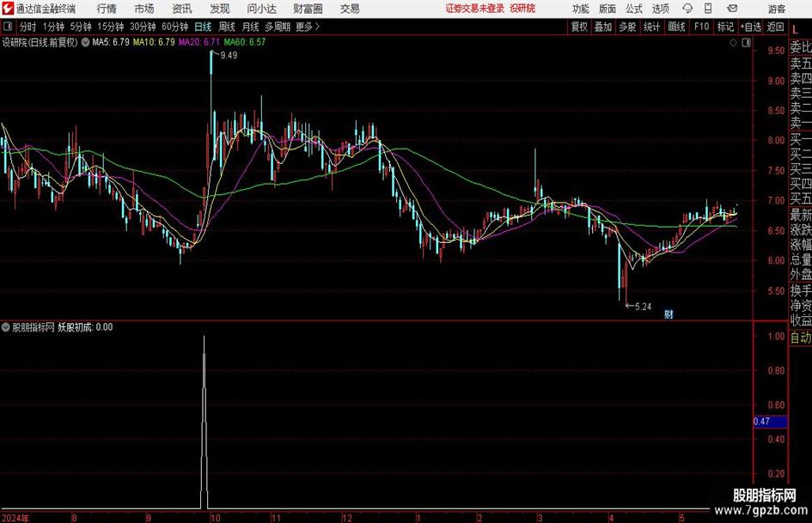Screen dimensions: 812x523
Task: Open the 公式 menu
Action: tap(634, 9)
